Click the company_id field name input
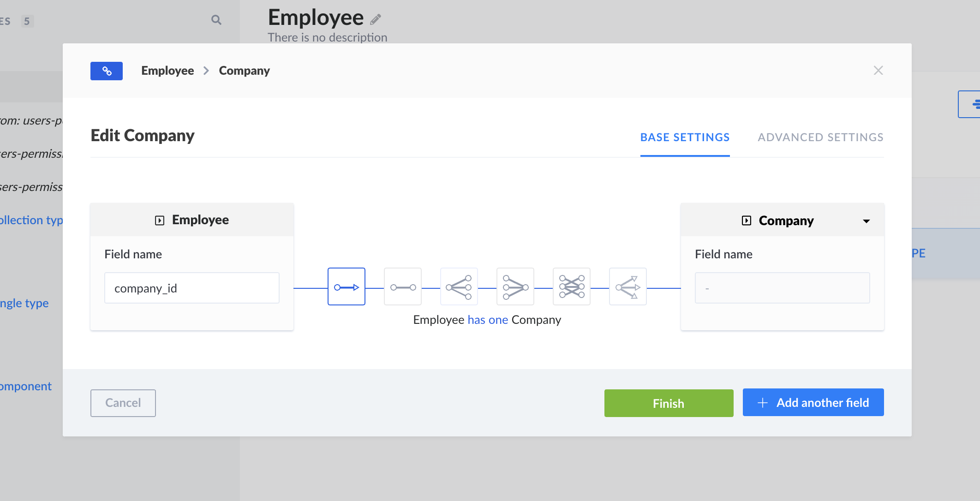 pos(191,288)
